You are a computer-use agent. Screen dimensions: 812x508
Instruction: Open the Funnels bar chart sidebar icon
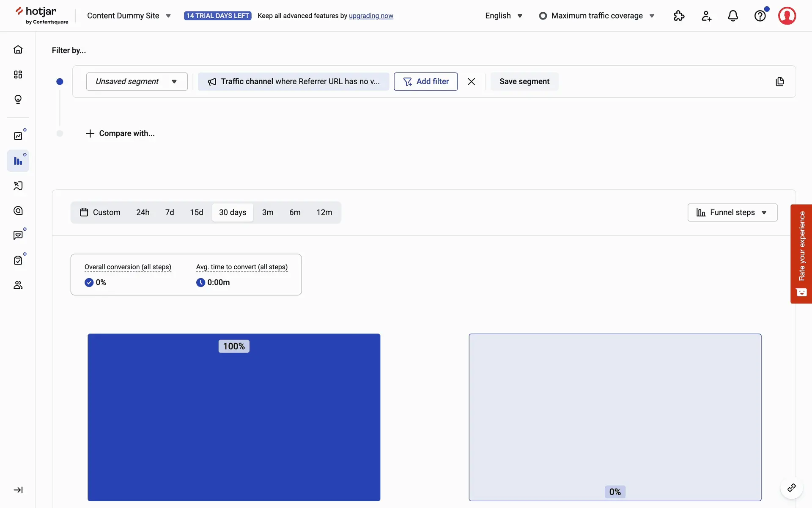pyautogui.click(x=18, y=161)
